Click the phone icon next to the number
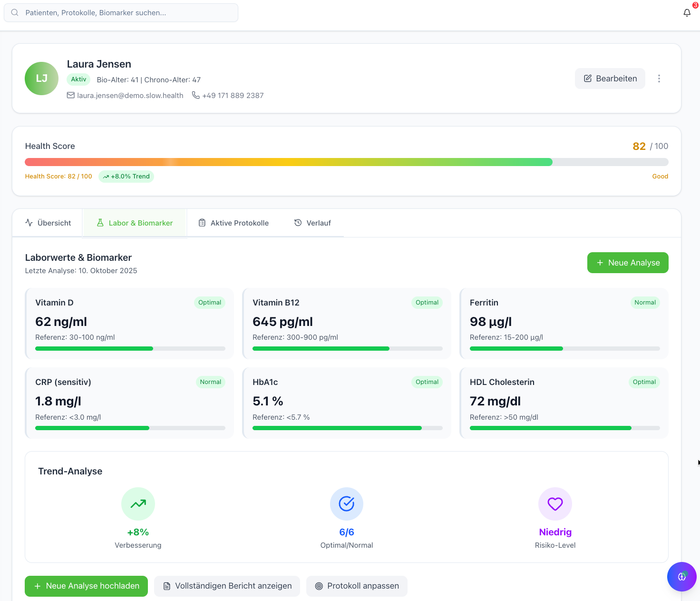 pos(196,95)
